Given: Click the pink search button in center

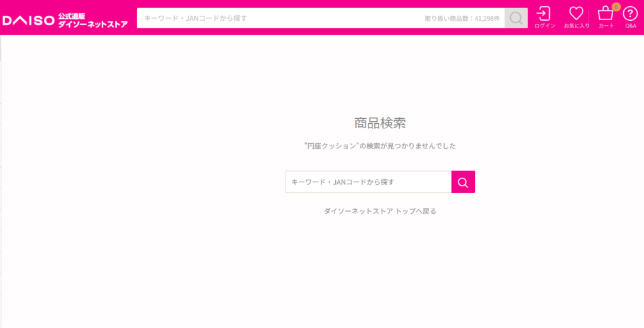Looking at the screenshot, I should coord(463,182).
